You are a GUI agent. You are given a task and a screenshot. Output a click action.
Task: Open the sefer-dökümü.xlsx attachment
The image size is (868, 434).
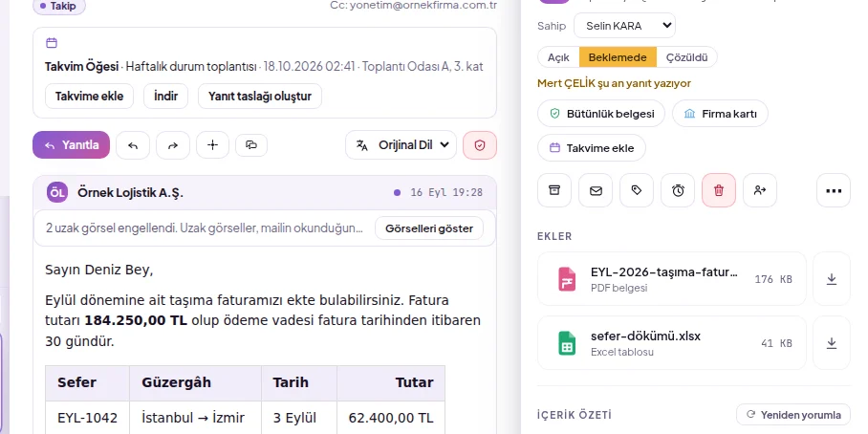(672, 343)
